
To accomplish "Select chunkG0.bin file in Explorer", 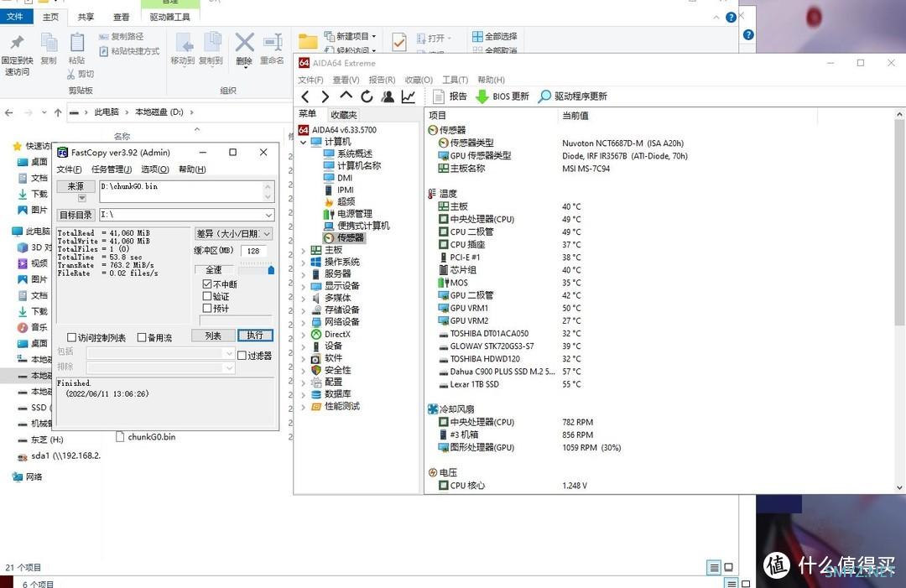I will click(x=146, y=437).
